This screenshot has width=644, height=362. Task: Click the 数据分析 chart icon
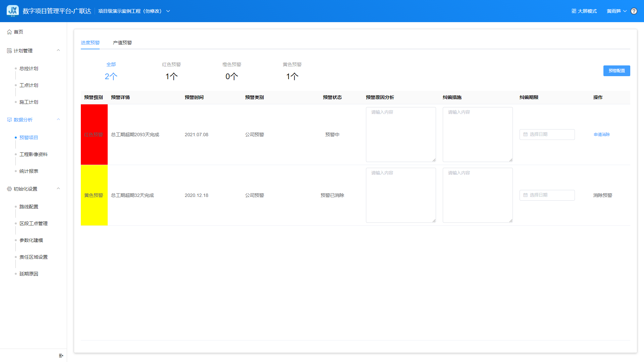pos(9,120)
